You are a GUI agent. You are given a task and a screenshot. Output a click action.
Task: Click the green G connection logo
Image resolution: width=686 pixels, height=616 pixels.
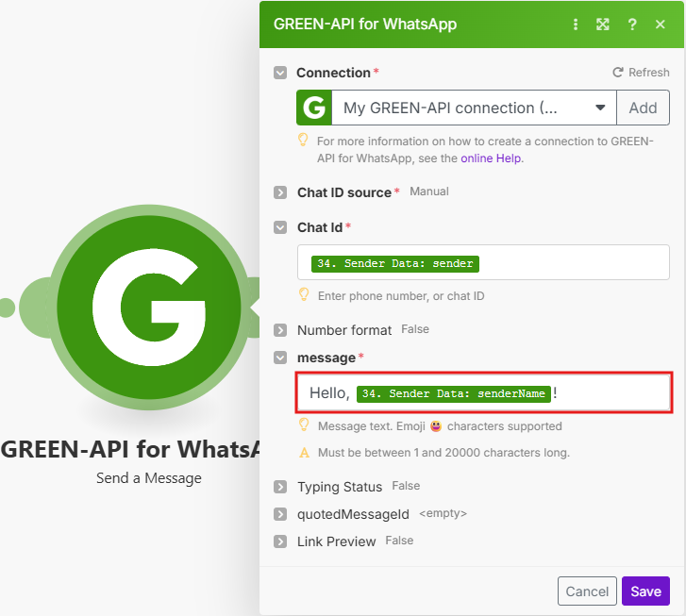(x=313, y=108)
